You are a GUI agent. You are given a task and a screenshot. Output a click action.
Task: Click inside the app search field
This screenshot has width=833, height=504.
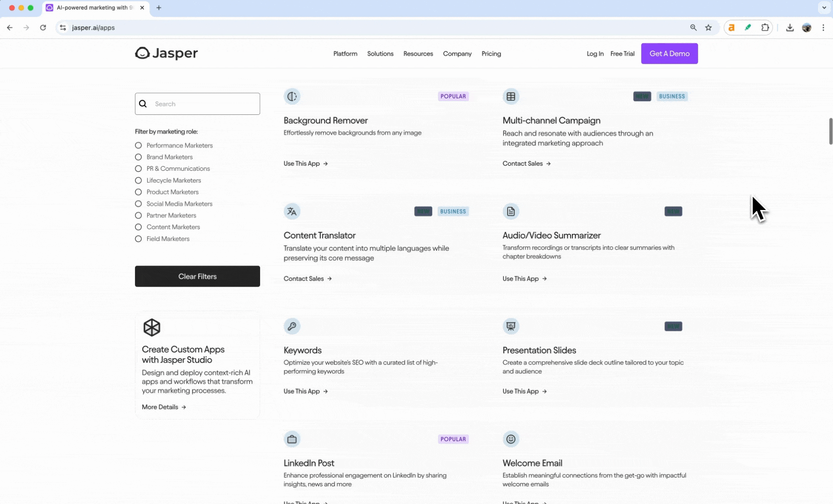(x=201, y=104)
